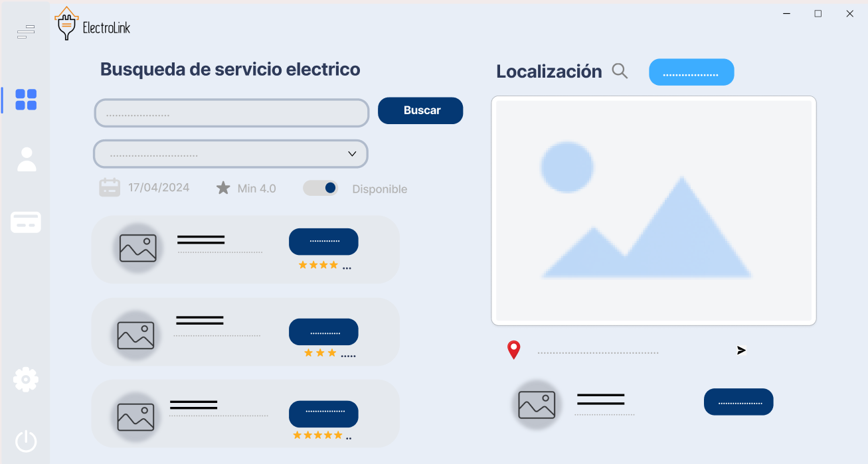868x464 pixels.
Task: Click the Buscar button
Action: coord(420,110)
